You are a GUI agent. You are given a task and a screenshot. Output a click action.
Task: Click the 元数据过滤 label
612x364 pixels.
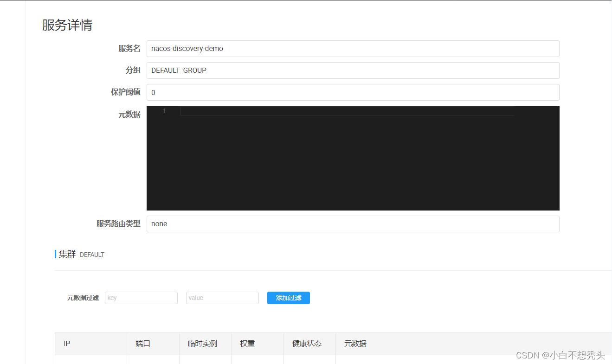click(x=83, y=298)
